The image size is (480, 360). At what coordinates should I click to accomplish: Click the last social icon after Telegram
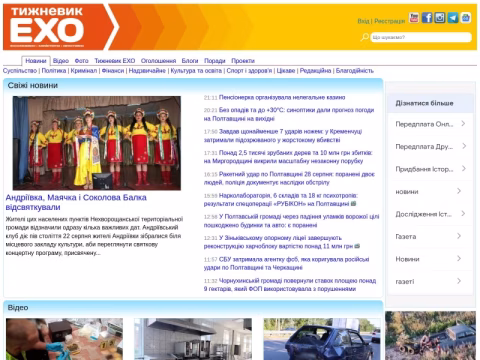coord(465,18)
